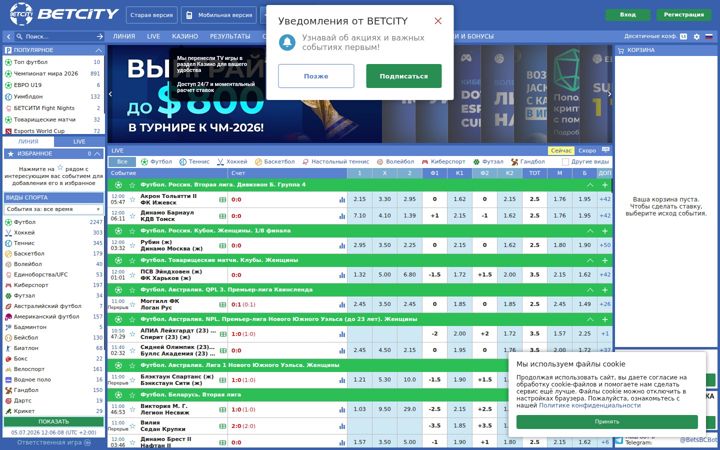Click the pitch tracker icon for Моггилл ФК
This screenshot has height=450, width=720.
pyautogui.click(x=223, y=304)
